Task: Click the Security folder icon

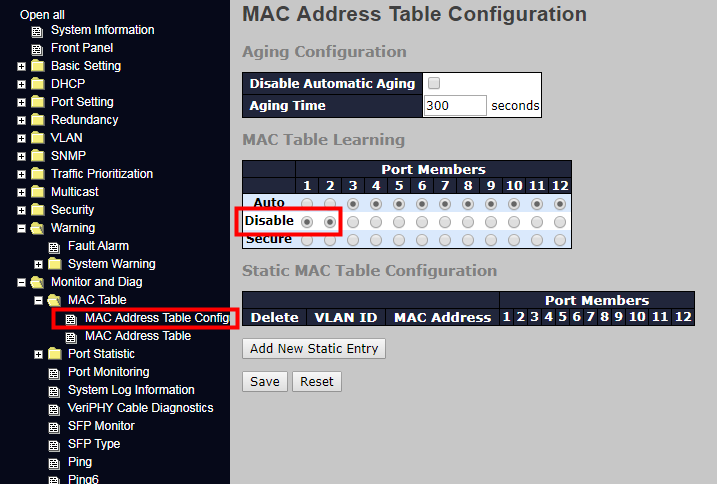Action: click(x=38, y=210)
